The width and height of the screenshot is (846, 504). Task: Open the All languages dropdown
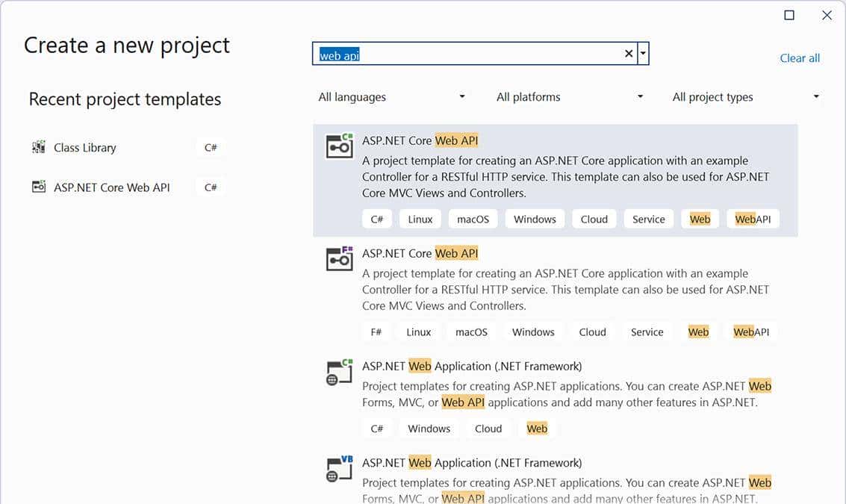click(x=392, y=96)
